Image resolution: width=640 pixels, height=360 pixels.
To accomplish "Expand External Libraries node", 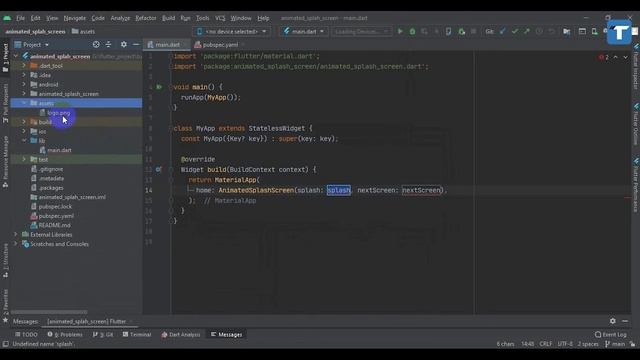I will coord(16,234).
